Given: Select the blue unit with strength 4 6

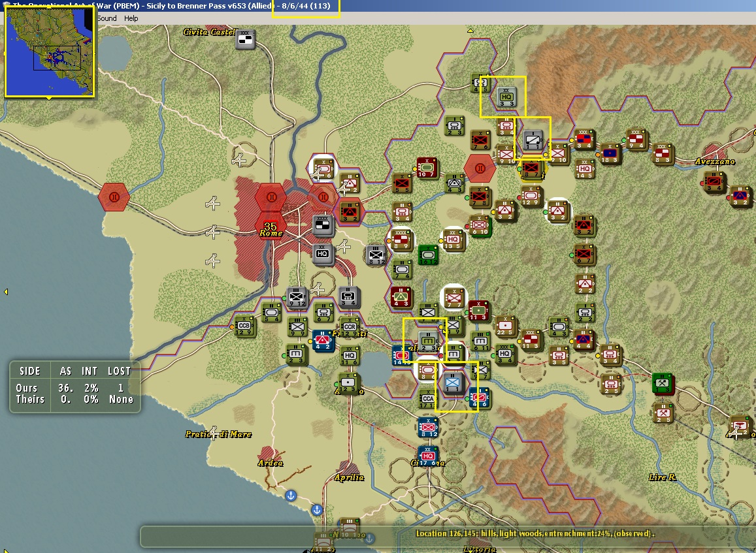Looking at the screenshot, I should 479,398.
